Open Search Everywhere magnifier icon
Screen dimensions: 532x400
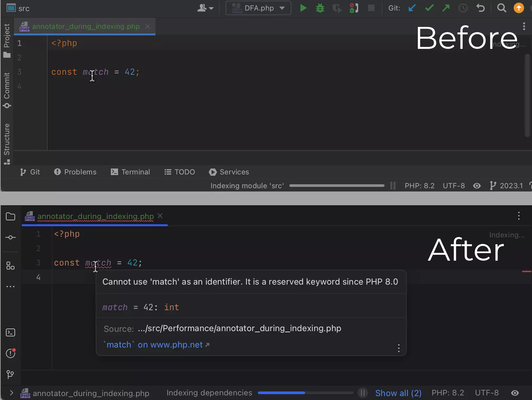click(501, 8)
